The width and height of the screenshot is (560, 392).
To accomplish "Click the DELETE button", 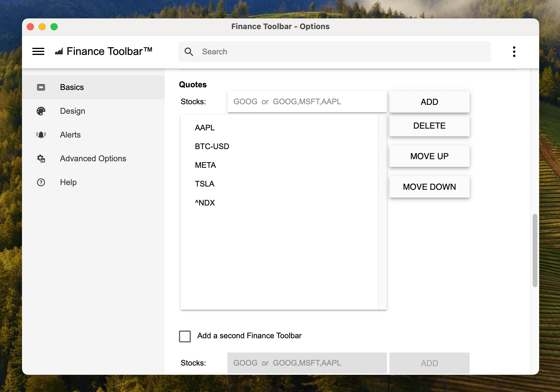I will (x=429, y=126).
